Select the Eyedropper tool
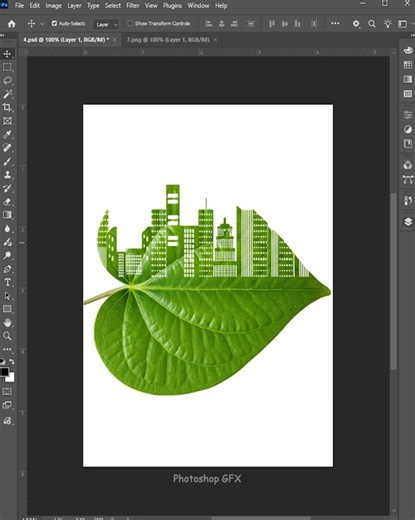The height and width of the screenshot is (520, 415). 7,134
